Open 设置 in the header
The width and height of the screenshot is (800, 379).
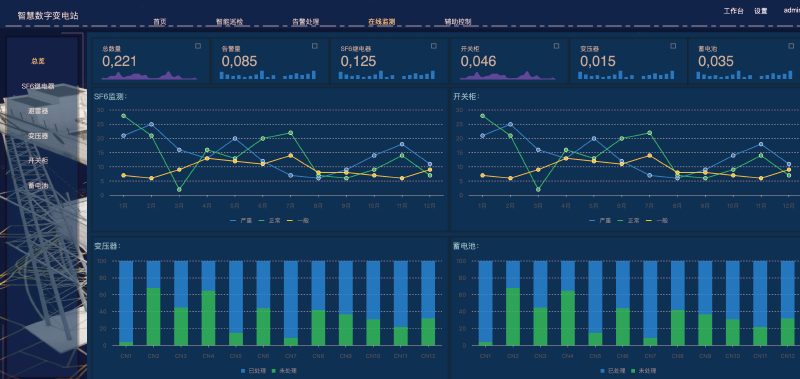point(761,11)
